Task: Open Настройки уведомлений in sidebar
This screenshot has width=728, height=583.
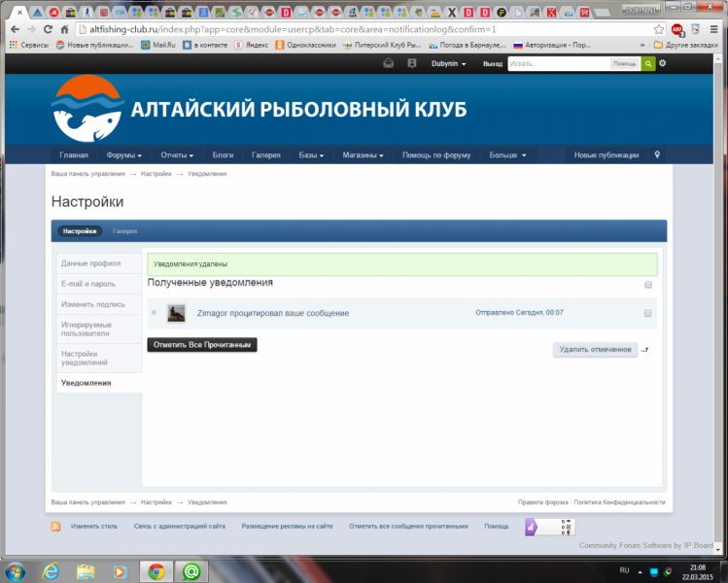Action: click(x=99, y=358)
